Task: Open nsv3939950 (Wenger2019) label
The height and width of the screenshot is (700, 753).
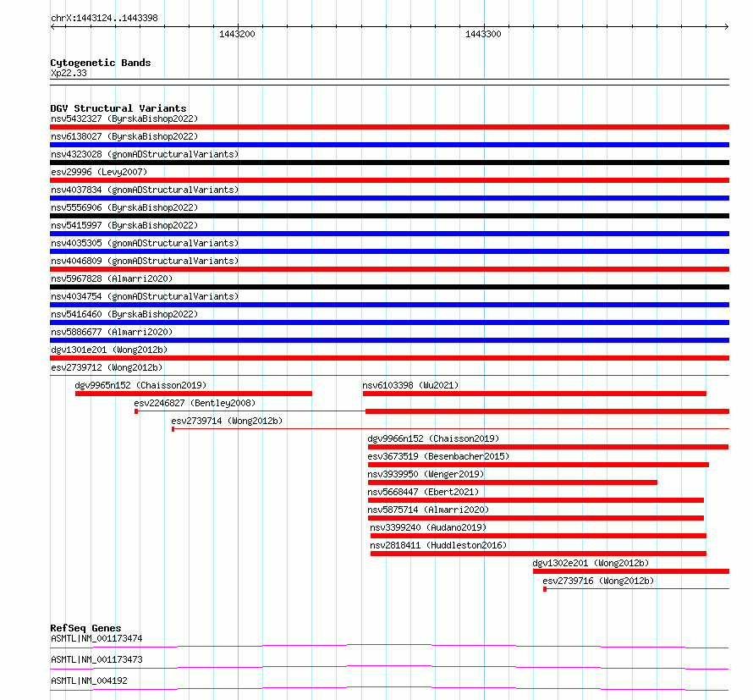Action: point(426,474)
